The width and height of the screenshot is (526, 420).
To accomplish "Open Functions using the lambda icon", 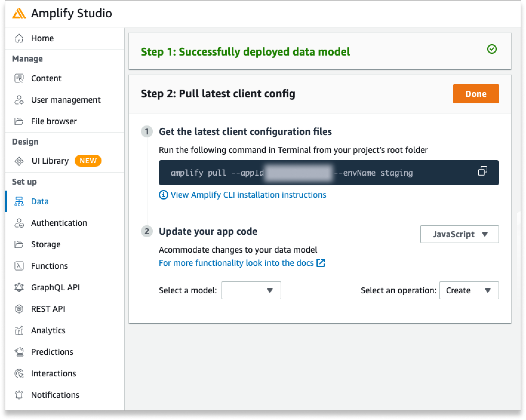I will click(19, 266).
